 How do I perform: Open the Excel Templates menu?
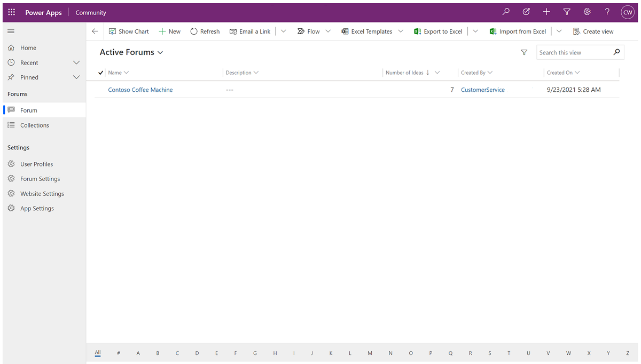372,31
